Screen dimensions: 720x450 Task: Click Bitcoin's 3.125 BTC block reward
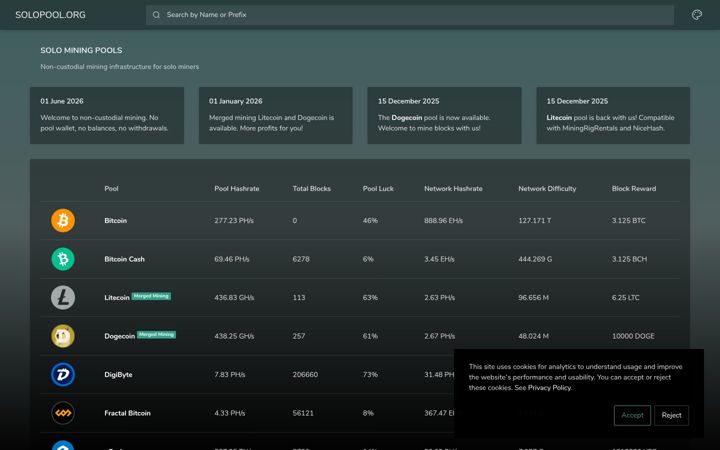pos(629,220)
